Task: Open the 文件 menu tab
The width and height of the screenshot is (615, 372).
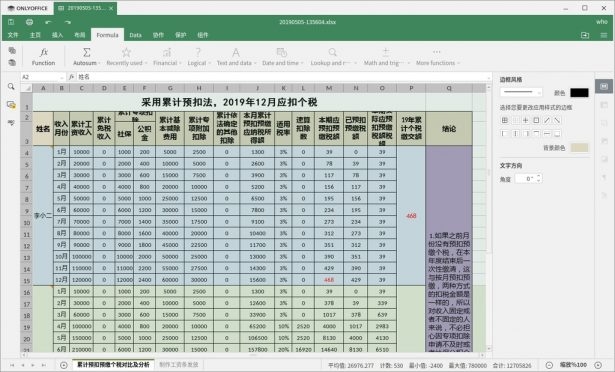Action: (x=13, y=35)
